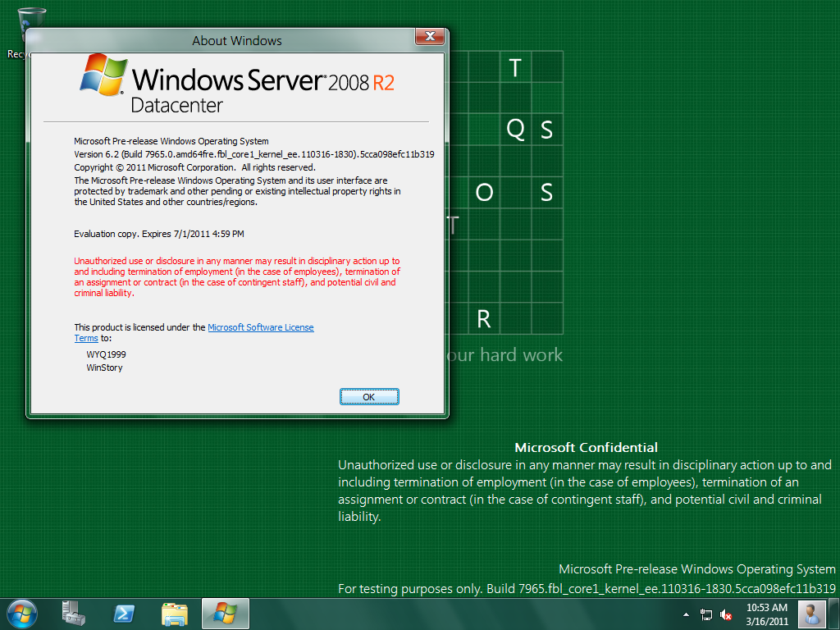This screenshot has height=630, width=840.
Task: Click the user tile picture in taskbar corner
Action: tap(811, 613)
